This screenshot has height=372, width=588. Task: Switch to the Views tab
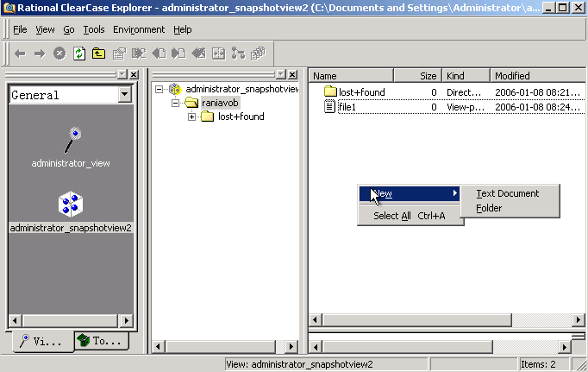[x=42, y=341]
